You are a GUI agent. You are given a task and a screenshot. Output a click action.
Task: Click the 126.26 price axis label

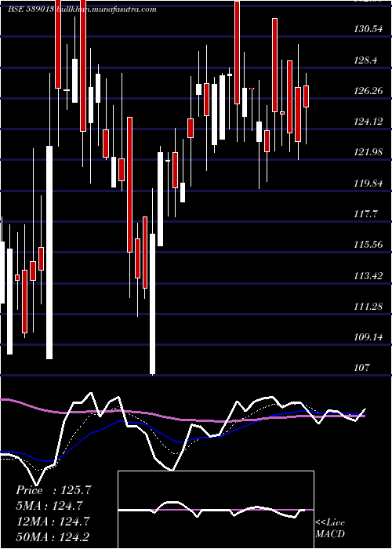coord(368,91)
